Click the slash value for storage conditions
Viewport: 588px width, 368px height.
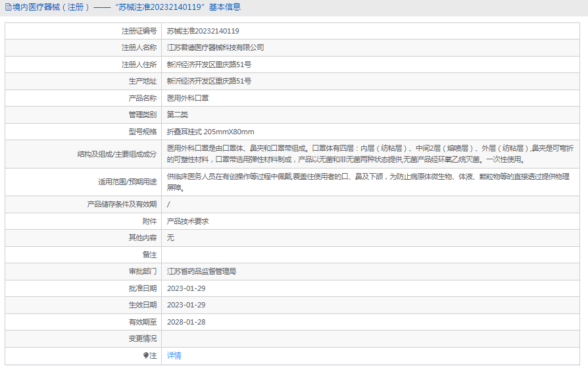coord(168,204)
